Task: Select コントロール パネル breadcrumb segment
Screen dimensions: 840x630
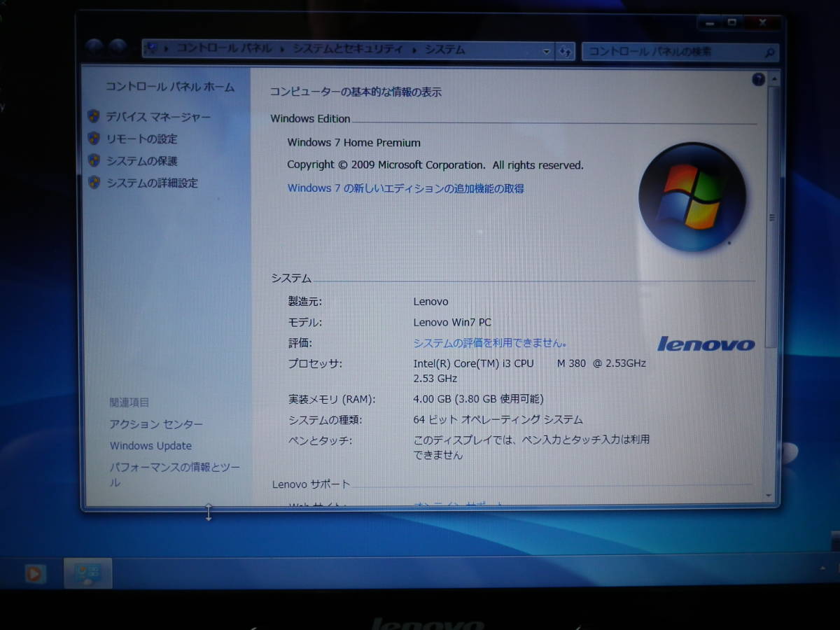Action: (224, 49)
